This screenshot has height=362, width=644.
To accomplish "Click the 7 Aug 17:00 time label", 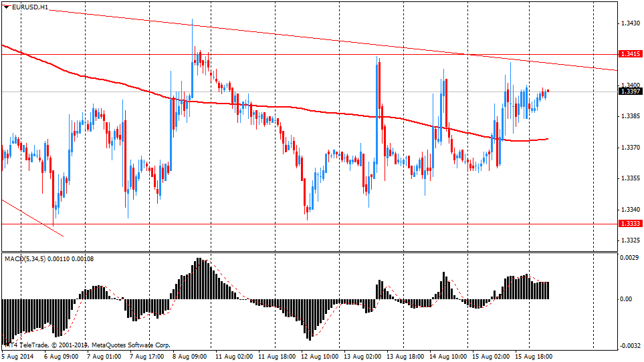I will (147, 357).
